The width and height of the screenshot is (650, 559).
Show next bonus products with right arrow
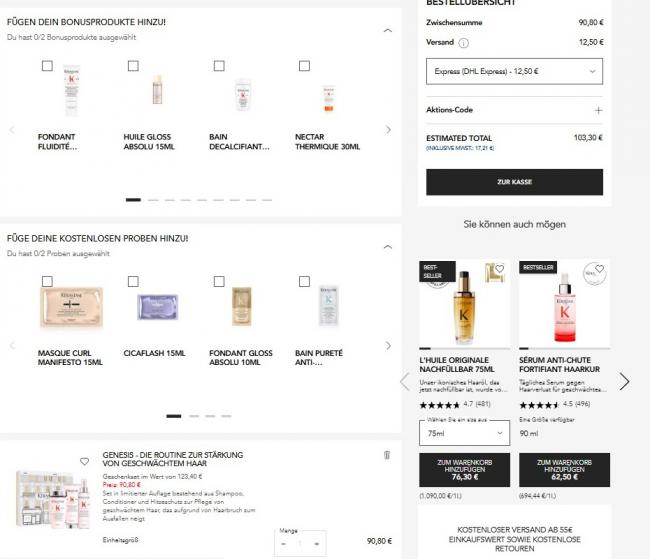click(388, 130)
